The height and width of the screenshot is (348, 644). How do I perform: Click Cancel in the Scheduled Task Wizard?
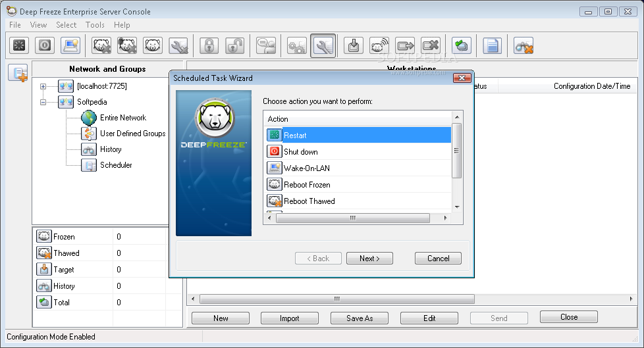point(439,258)
